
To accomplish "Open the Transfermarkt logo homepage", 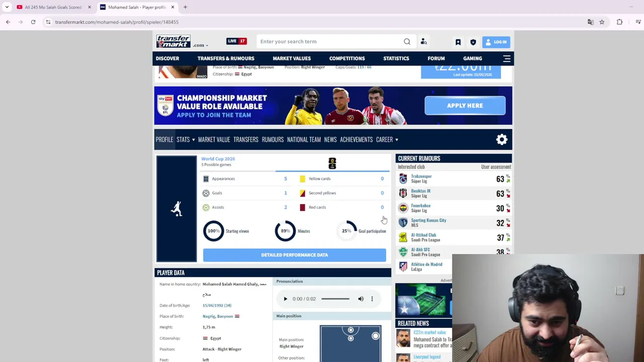I will click(x=173, y=41).
